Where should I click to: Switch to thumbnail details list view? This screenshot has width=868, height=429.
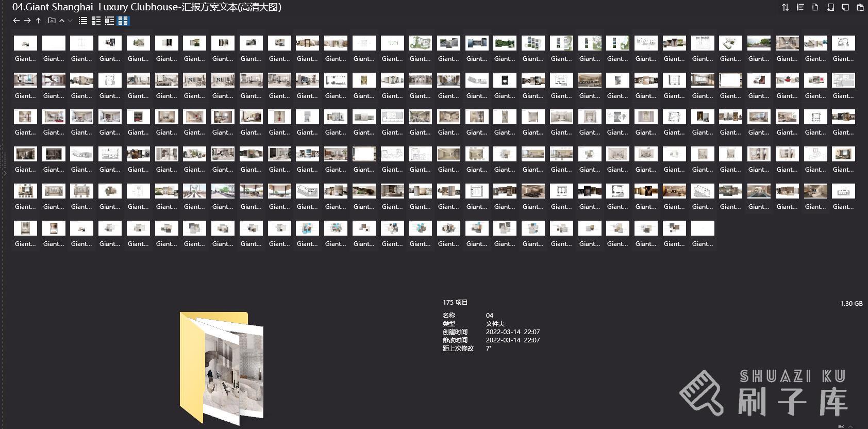click(x=96, y=21)
